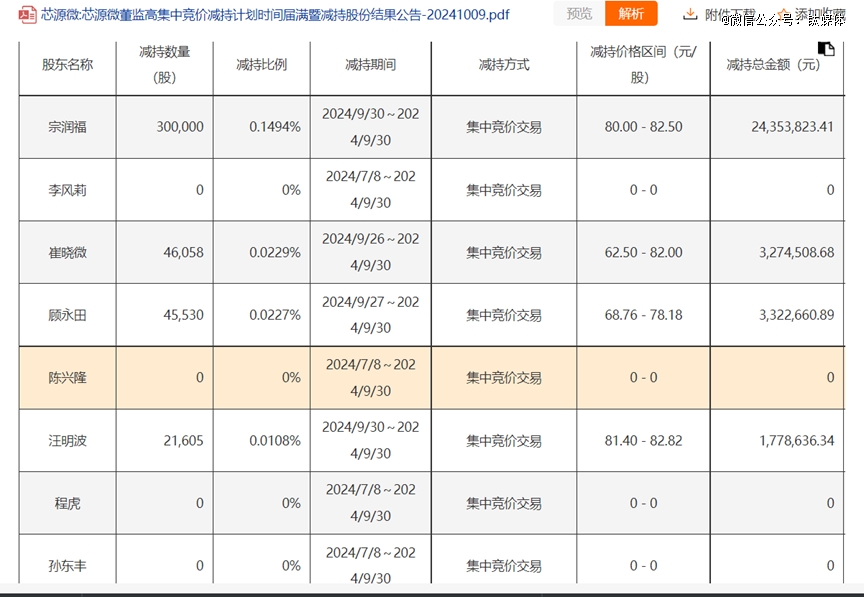Click the copy table icon
The width and height of the screenshot is (864, 597).
tap(826, 49)
